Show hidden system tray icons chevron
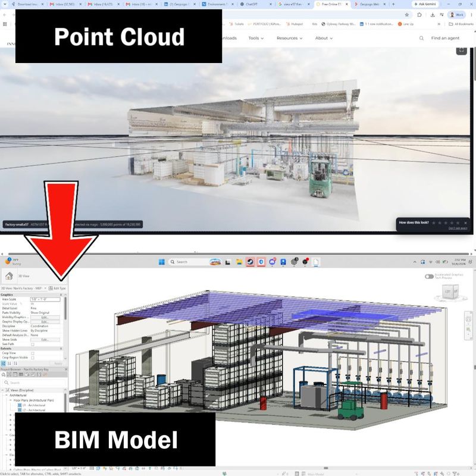This screenshot has height=476, width=476. 415,262
